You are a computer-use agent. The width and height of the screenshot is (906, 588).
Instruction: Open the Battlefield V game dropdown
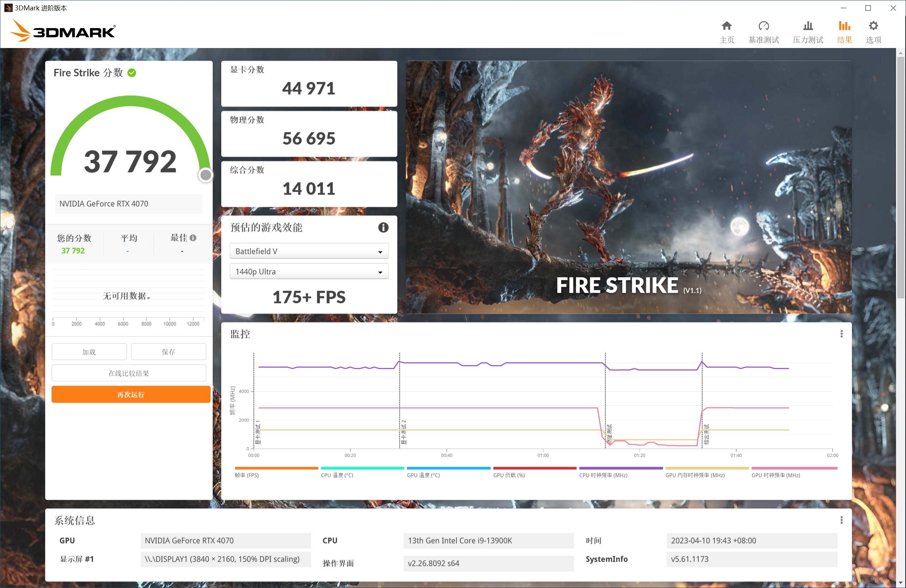309,251
